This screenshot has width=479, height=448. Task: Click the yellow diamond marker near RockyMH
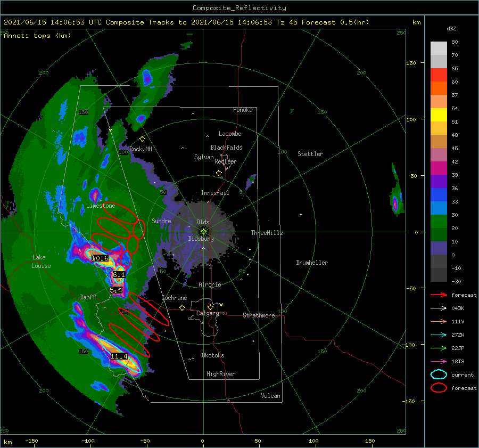[x=142, y=139]
